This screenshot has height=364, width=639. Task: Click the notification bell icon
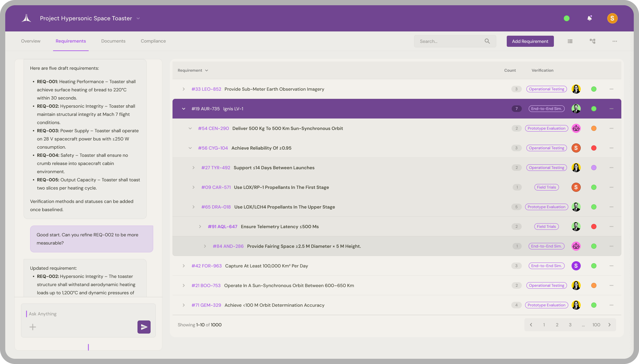[x=590, y=18]
